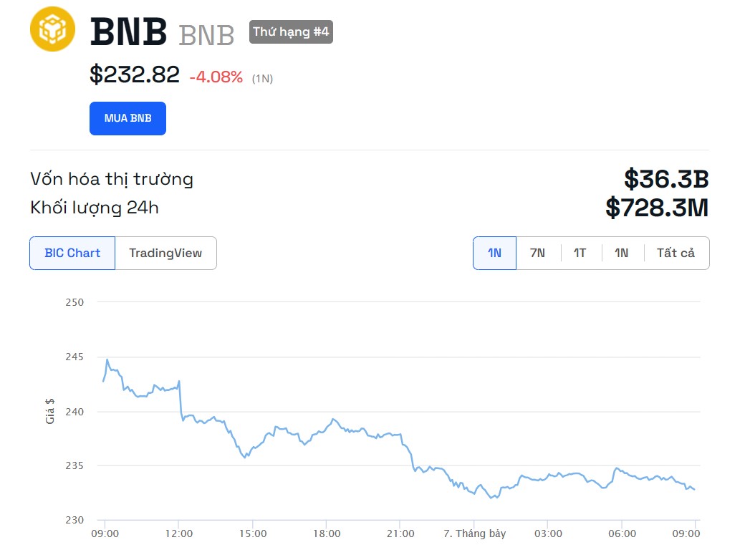750x560 pixels.
Task: Select the 1T time range
Action: (580, 253)
